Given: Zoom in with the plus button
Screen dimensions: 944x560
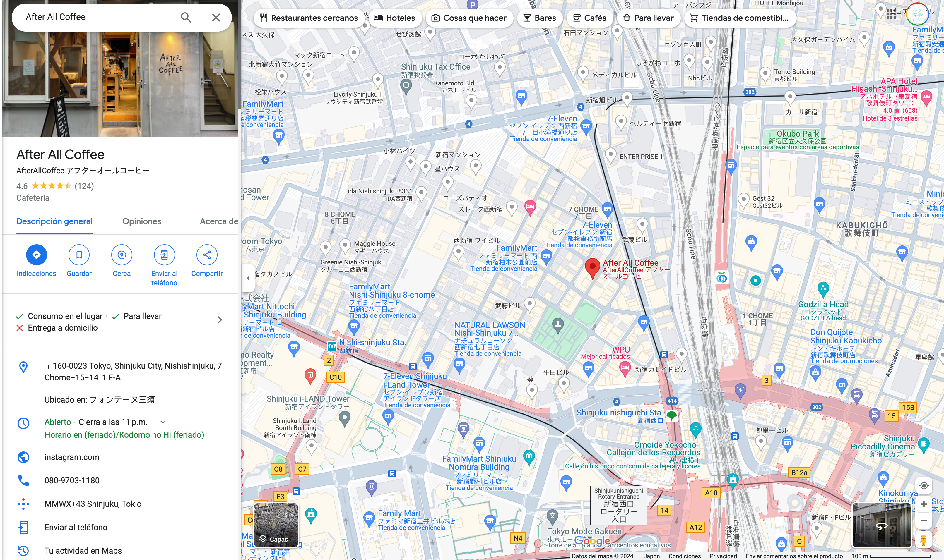Looking at the screenshot, I should (x=924, y=504).
